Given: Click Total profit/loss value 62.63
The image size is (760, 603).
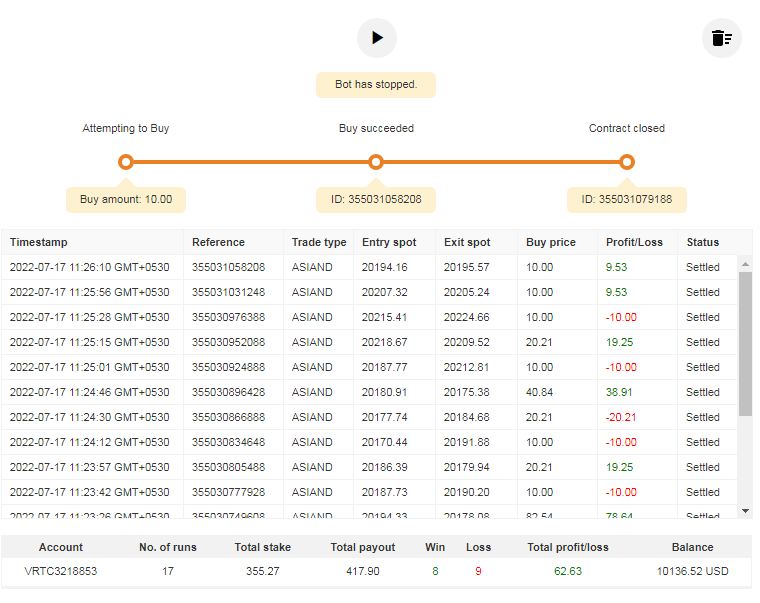Looking at the screenshot, I should coord(568,571).
